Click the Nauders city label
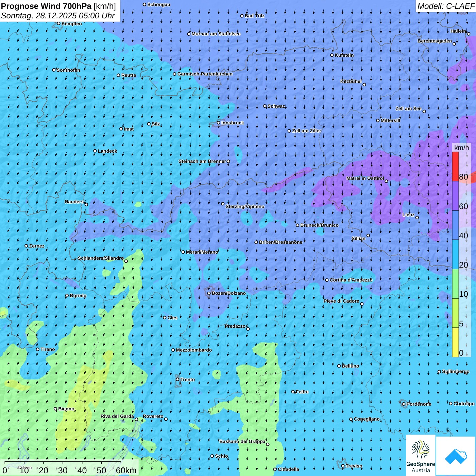 pos(74,202)
